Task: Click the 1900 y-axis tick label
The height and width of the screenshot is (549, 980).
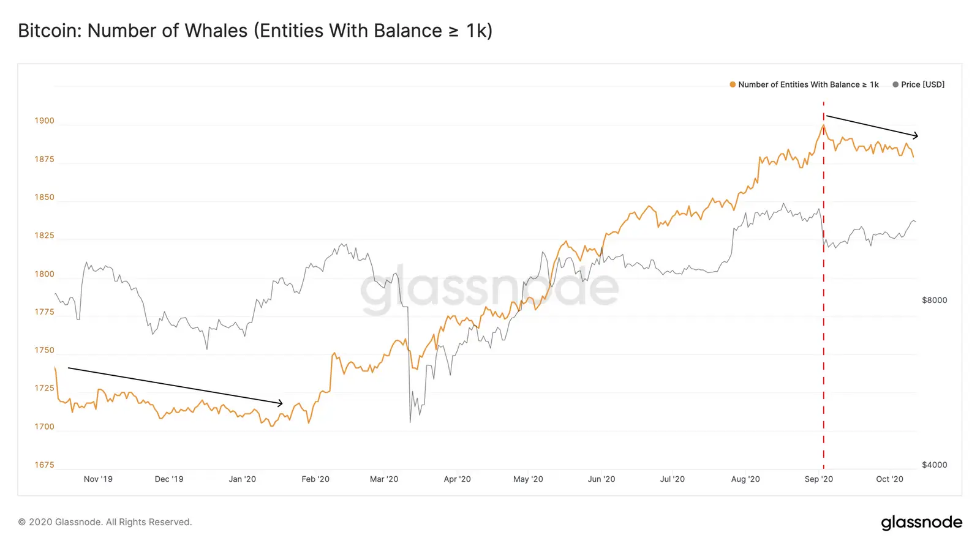Action: pyautogui.click(x=44, y=121)
